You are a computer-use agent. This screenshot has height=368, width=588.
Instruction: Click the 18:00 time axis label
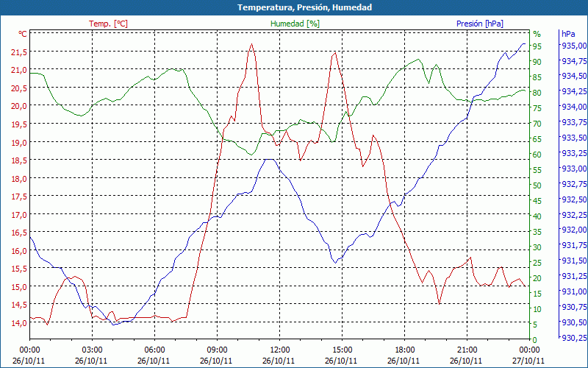click(x=405, y=350)
